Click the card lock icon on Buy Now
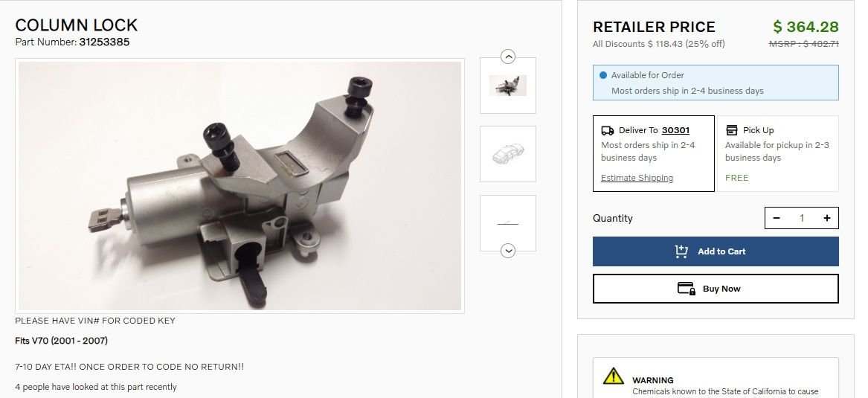The height and width of the screenshot is (398, 868). tap(687, 289)
